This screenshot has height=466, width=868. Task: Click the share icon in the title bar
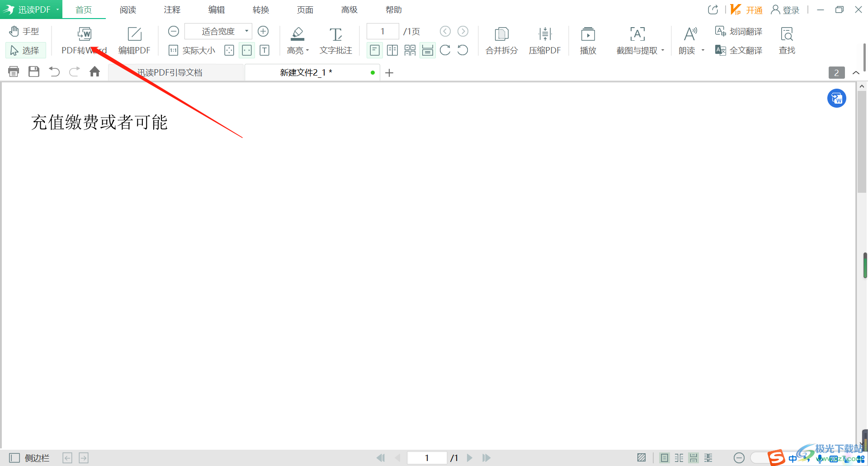click(x=713, y=10)
